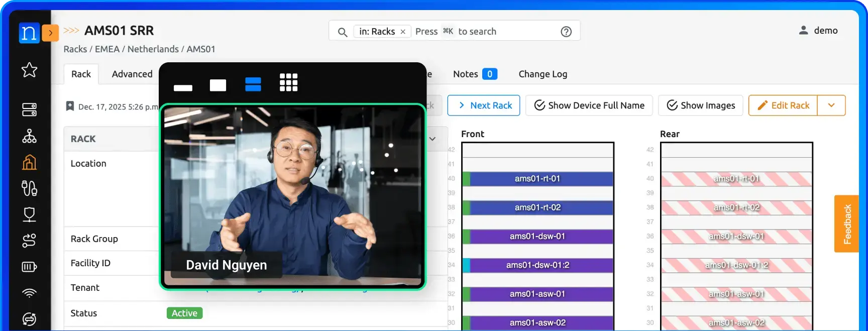Select ams01-dsw-01 in the Front elevation
Screen dimensions: 868x331
(537, 236)
